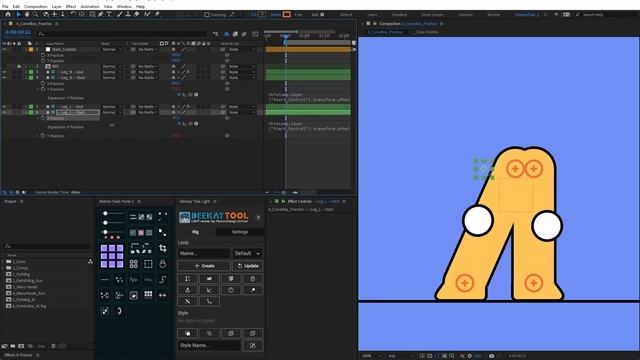
Task: Select the Puppet Pin tool
Action: pyautogui.click(x=157, y=14)
